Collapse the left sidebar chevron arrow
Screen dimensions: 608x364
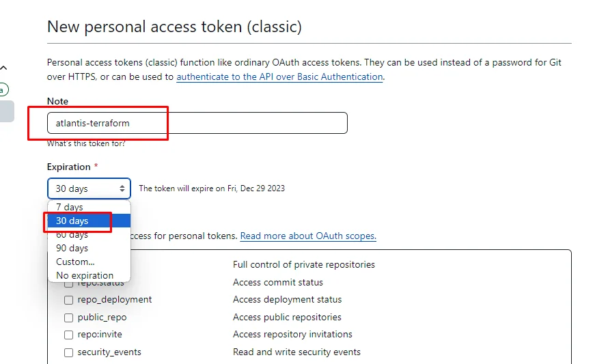click(3, 68)
